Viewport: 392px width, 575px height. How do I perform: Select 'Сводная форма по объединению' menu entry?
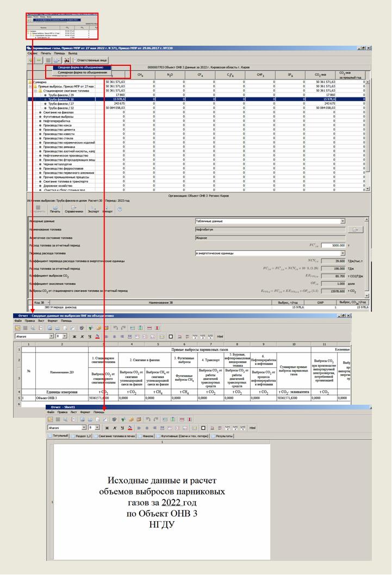tap(80, 67)
